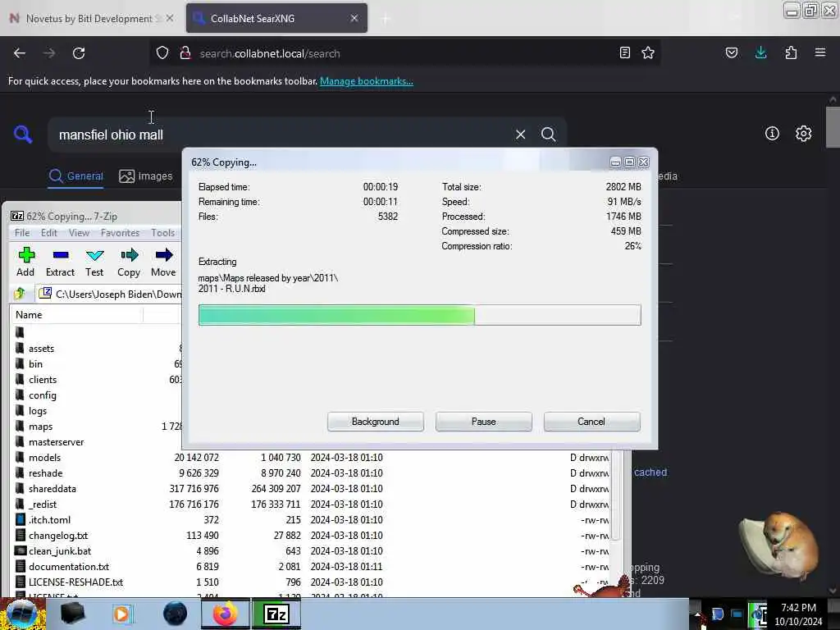The width and height of the screenshot is (840, 630).
Task: Select the bin folder
Action: (35, 363)
